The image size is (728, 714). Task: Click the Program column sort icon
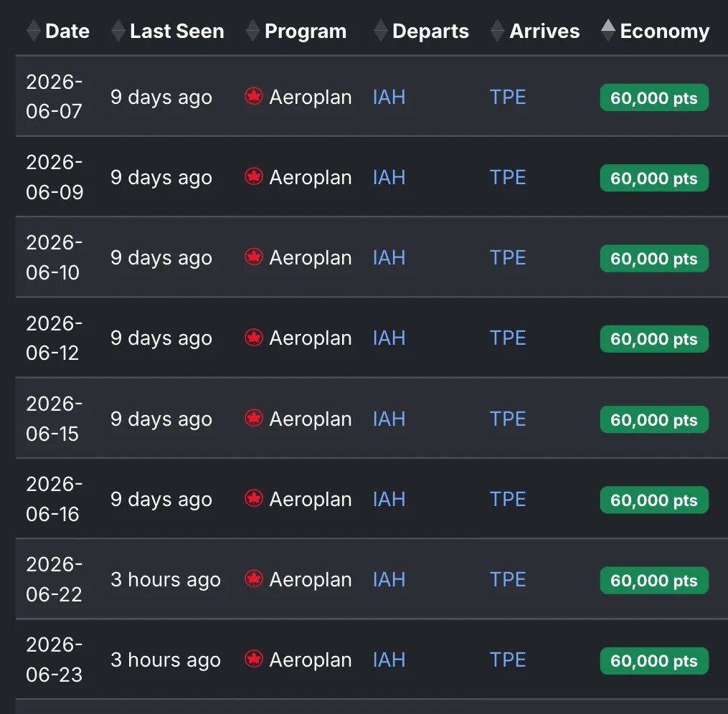[x=252, y=31]
